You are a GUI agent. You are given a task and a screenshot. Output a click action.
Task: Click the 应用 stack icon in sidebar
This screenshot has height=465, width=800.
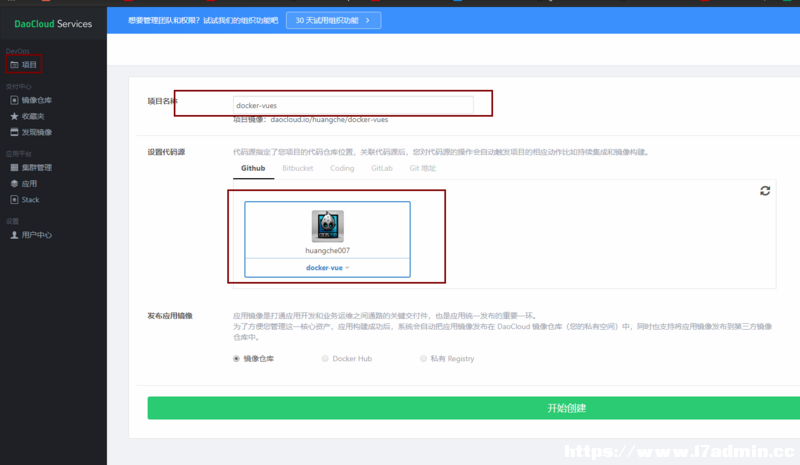(14, 184)
